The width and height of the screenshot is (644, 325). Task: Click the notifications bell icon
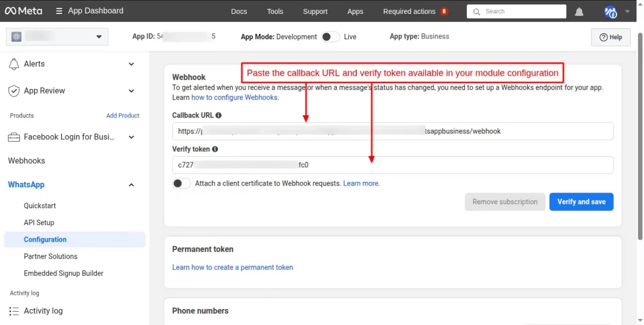[x=580, y=11]
